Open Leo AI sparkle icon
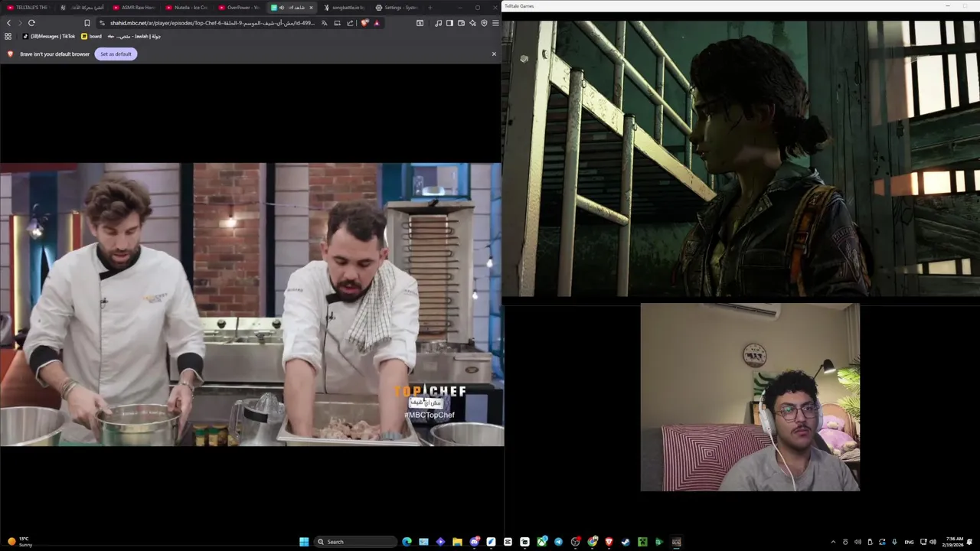The height and width of the screenshot is (551, 980). click(x=472, y=23)
